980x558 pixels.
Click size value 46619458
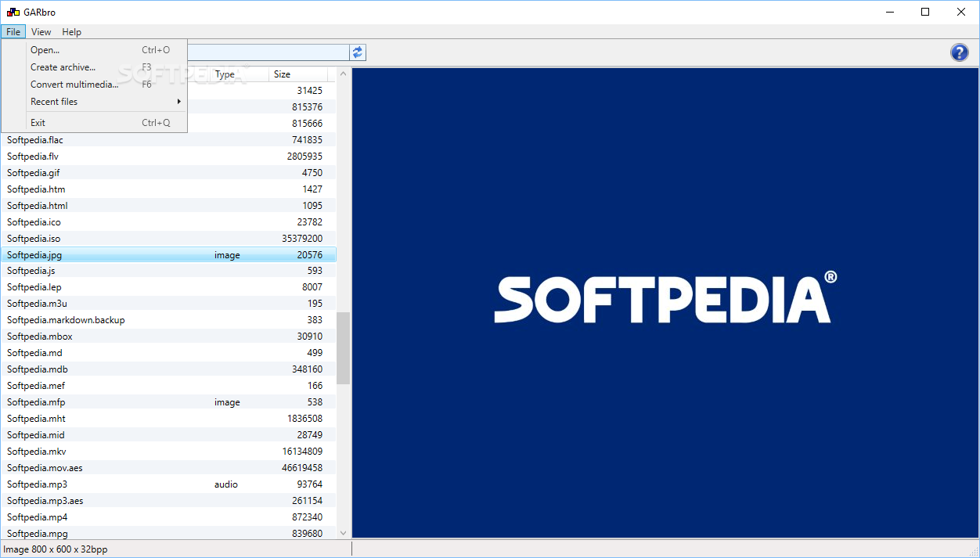[302, 468]
